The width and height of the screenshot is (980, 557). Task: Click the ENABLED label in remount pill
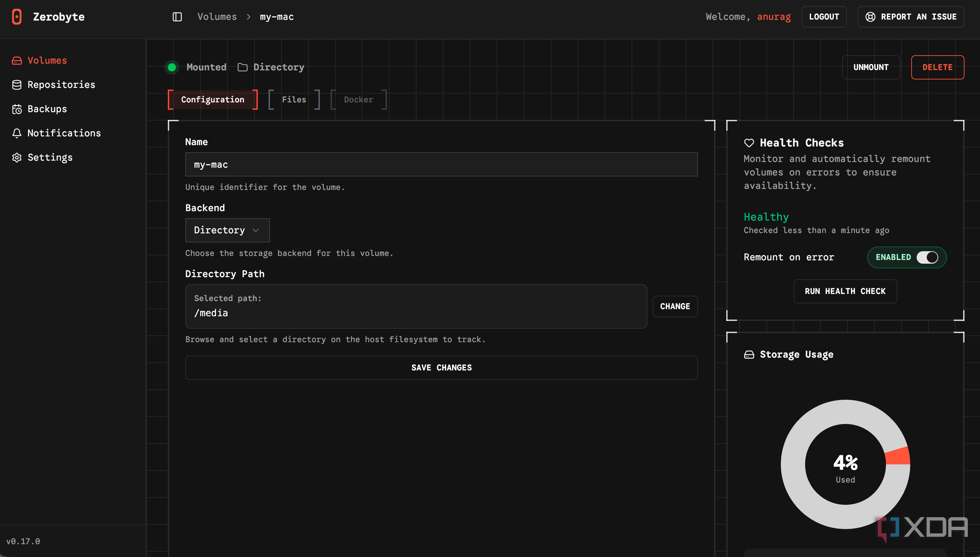(x=893, y=258)
